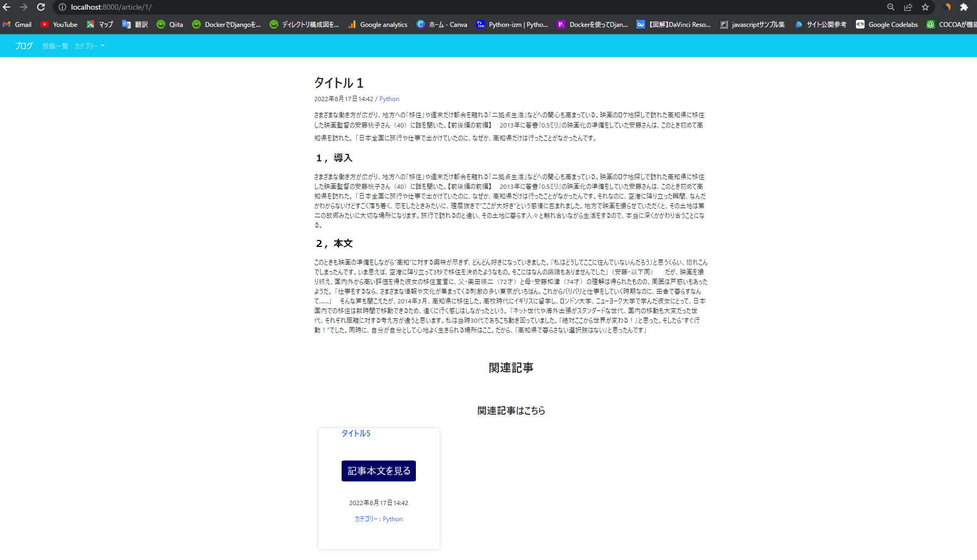
Task: Click the 記事本文を見る button
Action: pos(379,471)
